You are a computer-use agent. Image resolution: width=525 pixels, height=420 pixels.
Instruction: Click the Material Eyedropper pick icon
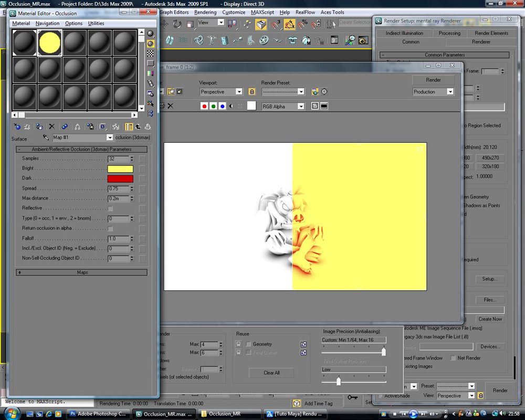point(45,138)
